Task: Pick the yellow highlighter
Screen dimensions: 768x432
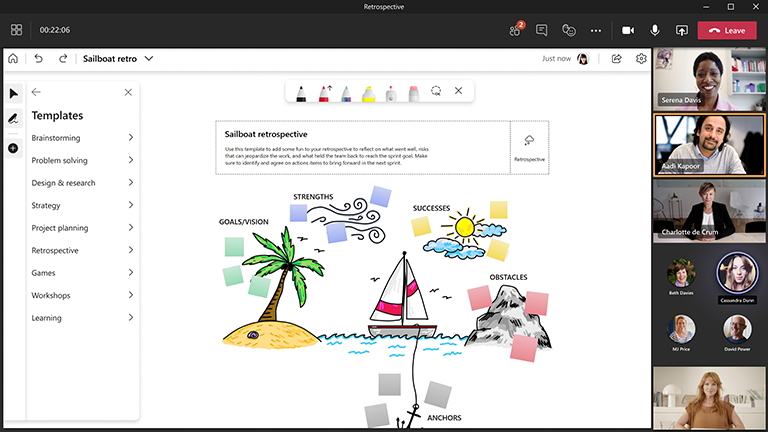Action: (368, 92)
